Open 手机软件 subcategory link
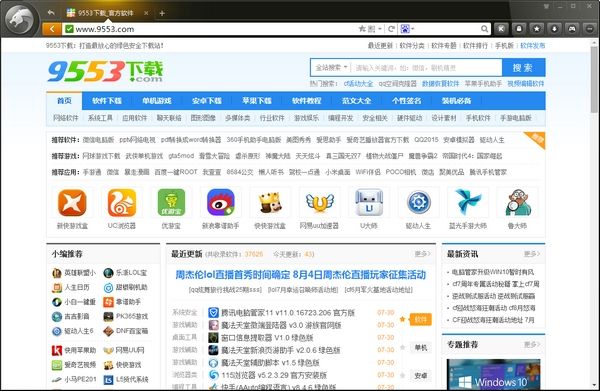This screenshot has width=600, height=391. (478, 118)
